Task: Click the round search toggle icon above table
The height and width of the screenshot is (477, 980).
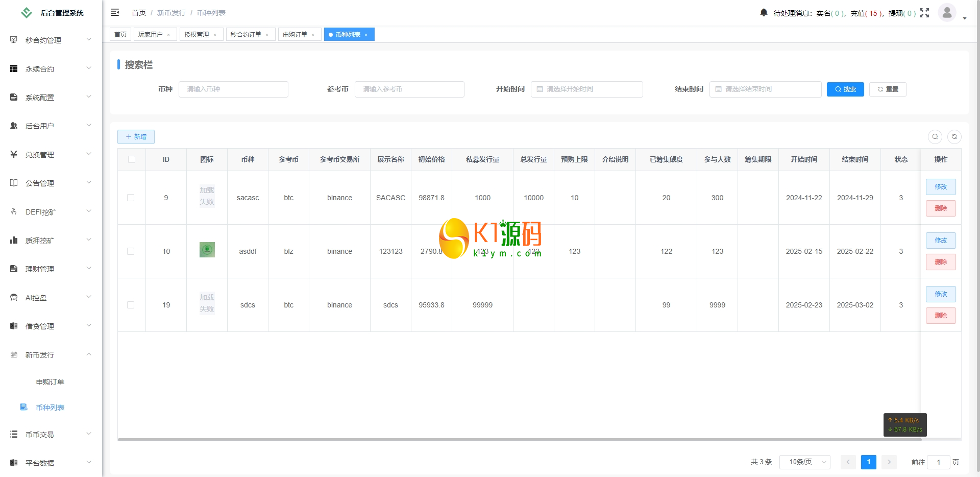Action: pos(935,137)
